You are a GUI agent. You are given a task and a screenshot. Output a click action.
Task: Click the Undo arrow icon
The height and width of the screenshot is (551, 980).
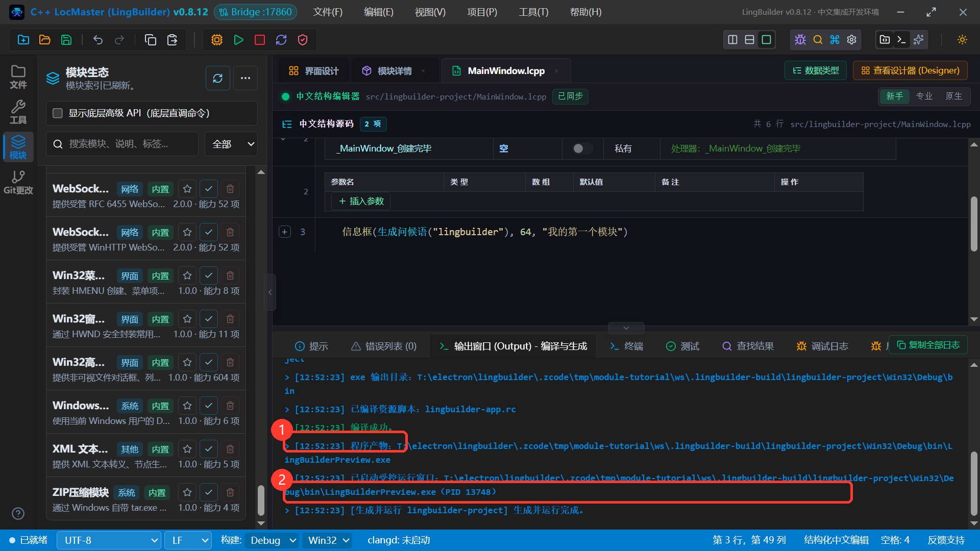tap(98, 40)
